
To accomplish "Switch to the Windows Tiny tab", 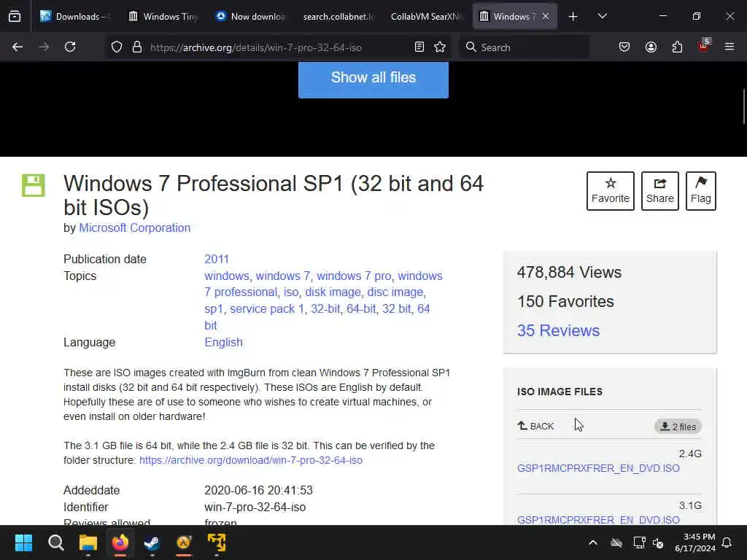I will (163, 17).
